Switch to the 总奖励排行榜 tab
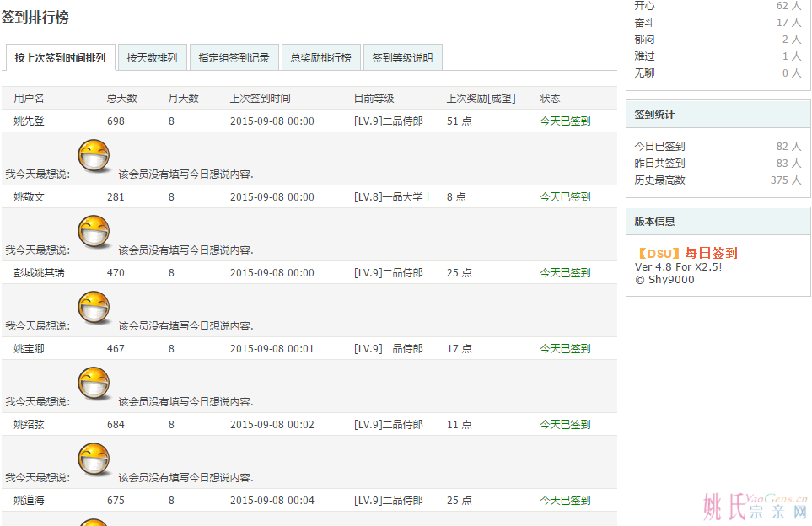The image size is (812, 526). (x=321, y=57)
